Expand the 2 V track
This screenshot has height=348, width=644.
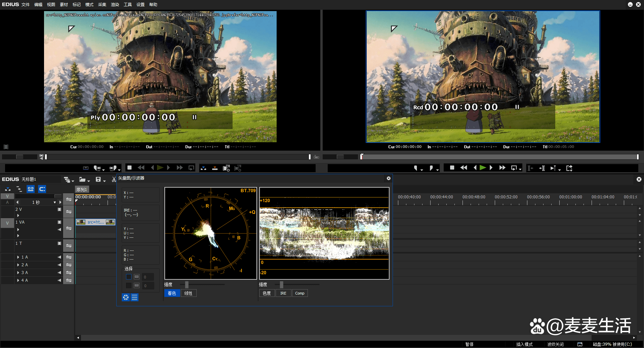pyautogui.click(x=18, y=216)
